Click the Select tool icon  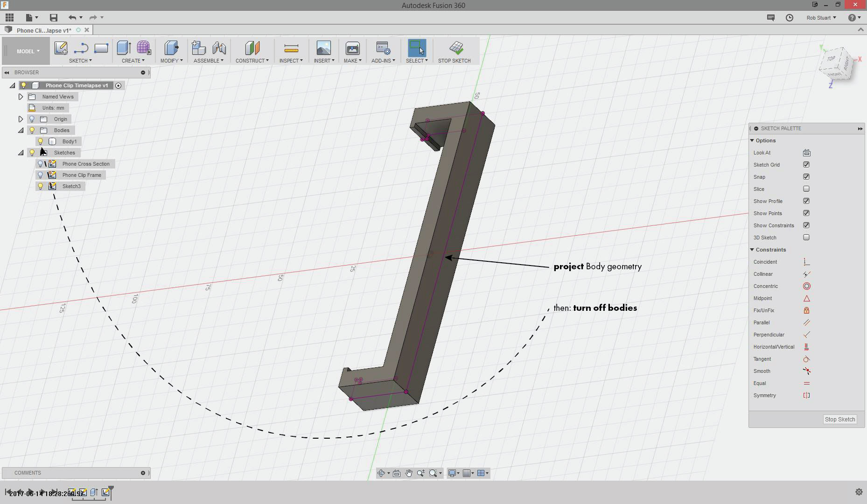pos(417,48)
